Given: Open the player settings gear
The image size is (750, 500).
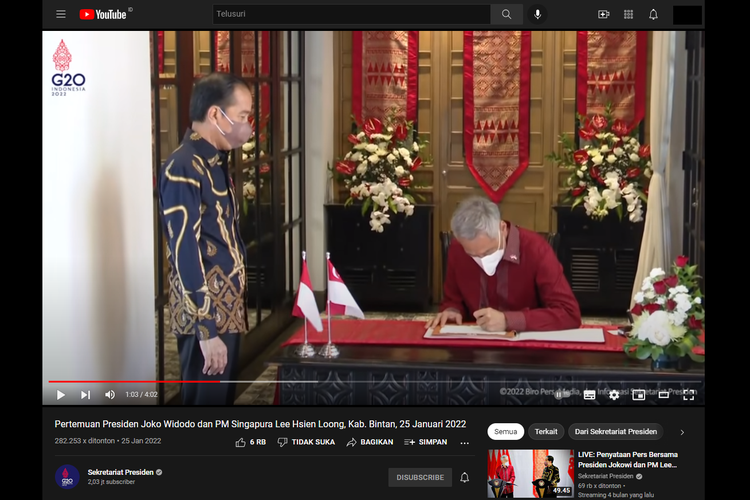Looking at the screenshot, I should (614, 395).
